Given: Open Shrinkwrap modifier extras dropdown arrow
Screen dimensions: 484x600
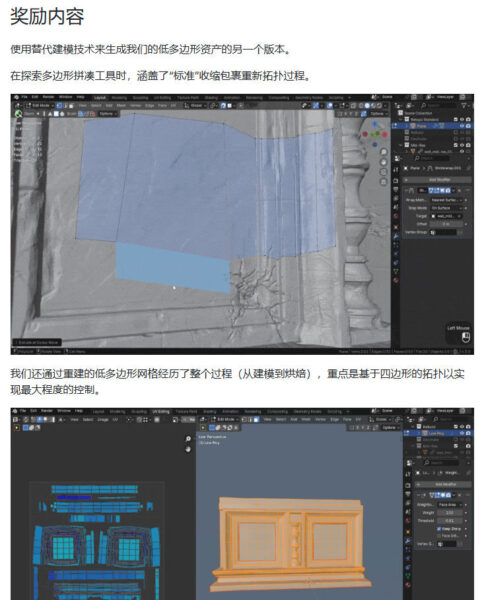Looking at the screenshot, I should [x=453, y=190].
